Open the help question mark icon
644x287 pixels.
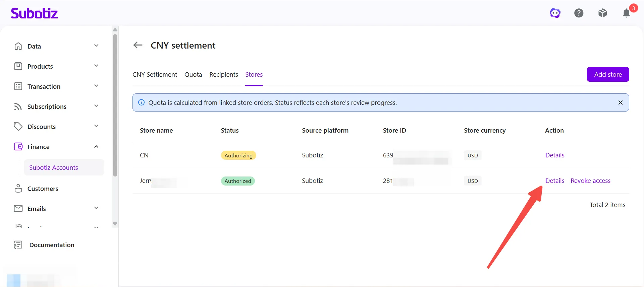pyautogui.click(x=579, y=13)
